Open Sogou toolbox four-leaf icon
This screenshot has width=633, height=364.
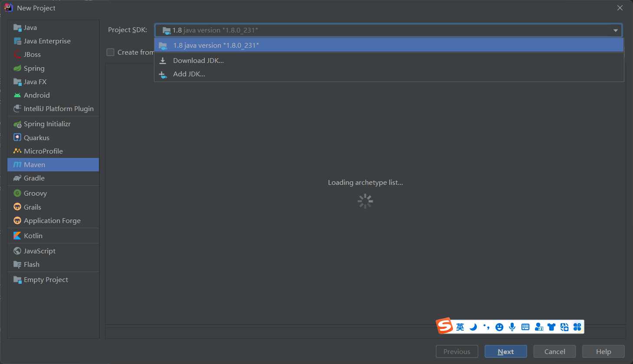tap(577, 327)
